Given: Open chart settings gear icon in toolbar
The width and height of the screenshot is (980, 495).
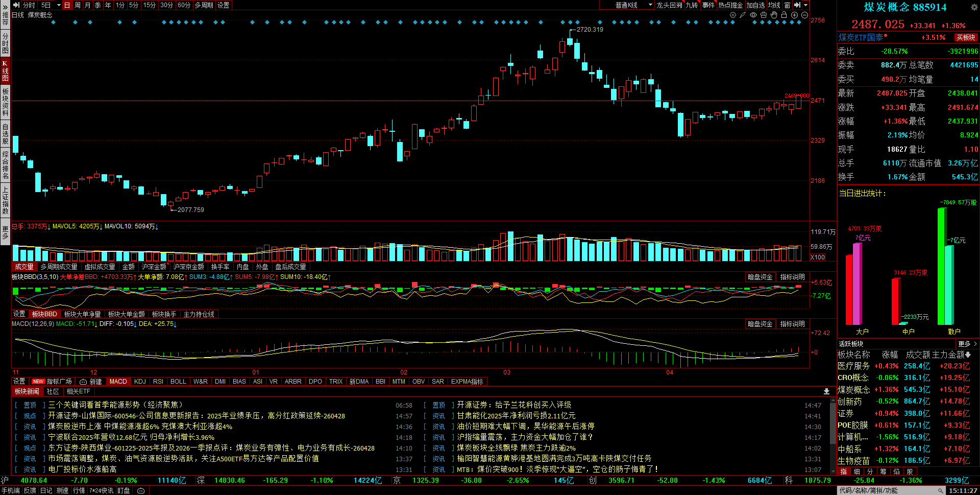Looking at the screenshot, I should pos(733,15).
